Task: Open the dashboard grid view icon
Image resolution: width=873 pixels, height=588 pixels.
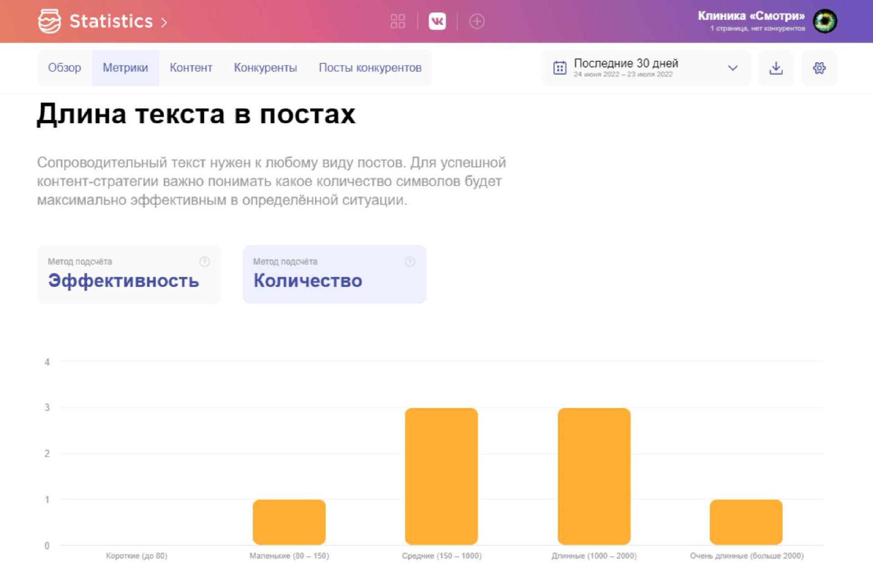Action: click(x=397, y=21)
